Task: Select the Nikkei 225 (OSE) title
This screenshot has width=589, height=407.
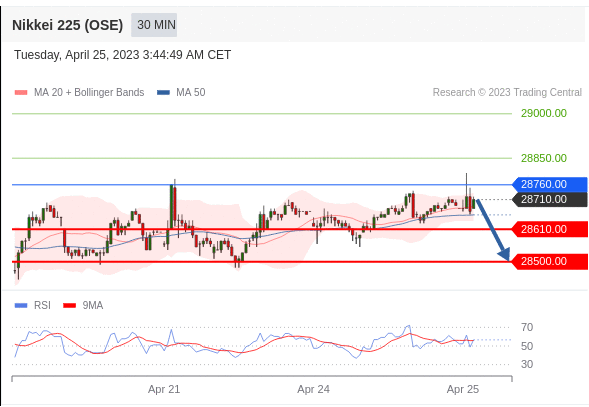Action: point(68,25)
